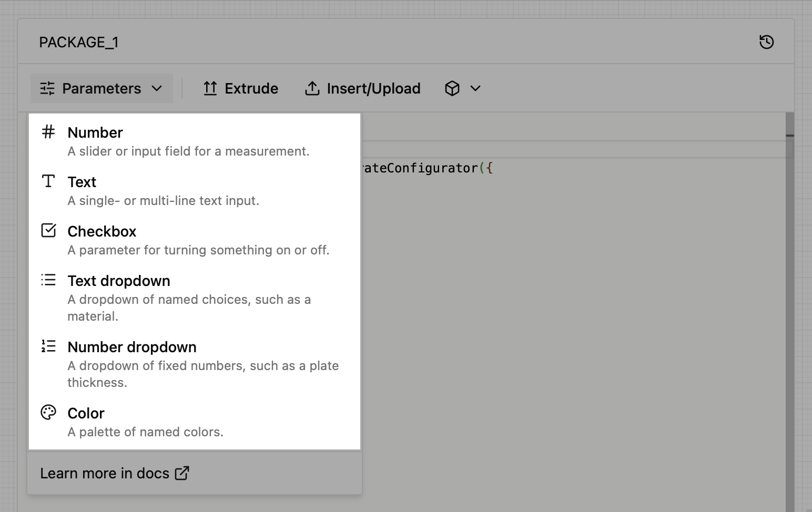This screenshot has width=812, height=512.
Task: Click the sliders icon beside Parameters
Action: pyautogui.click(x=47, y=88)
